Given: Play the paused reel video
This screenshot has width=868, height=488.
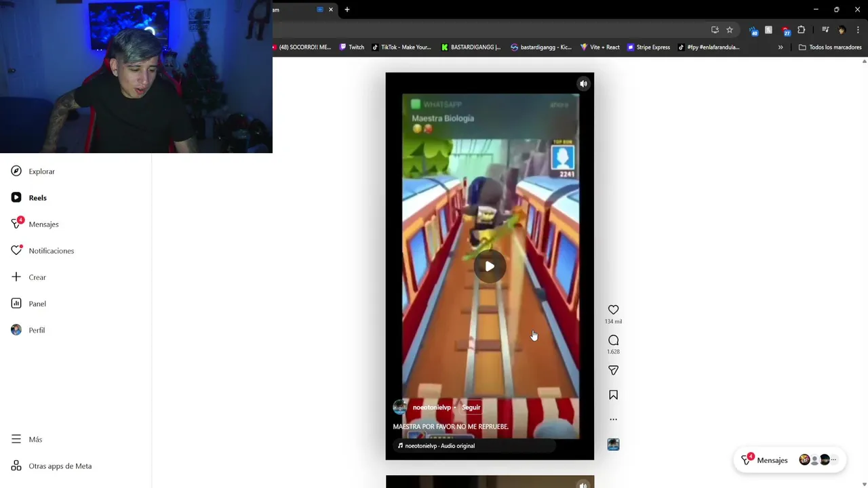Looking at the screenshot, I should 490,266.
